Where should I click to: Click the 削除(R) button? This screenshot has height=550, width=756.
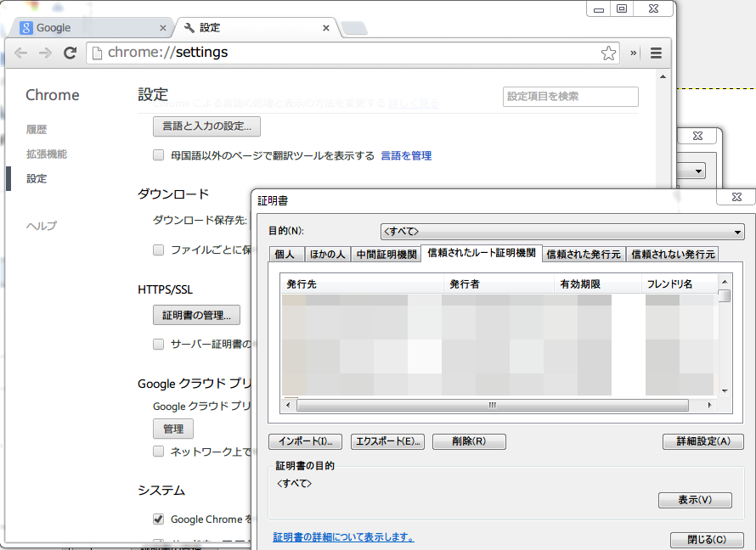pos(469,441)
